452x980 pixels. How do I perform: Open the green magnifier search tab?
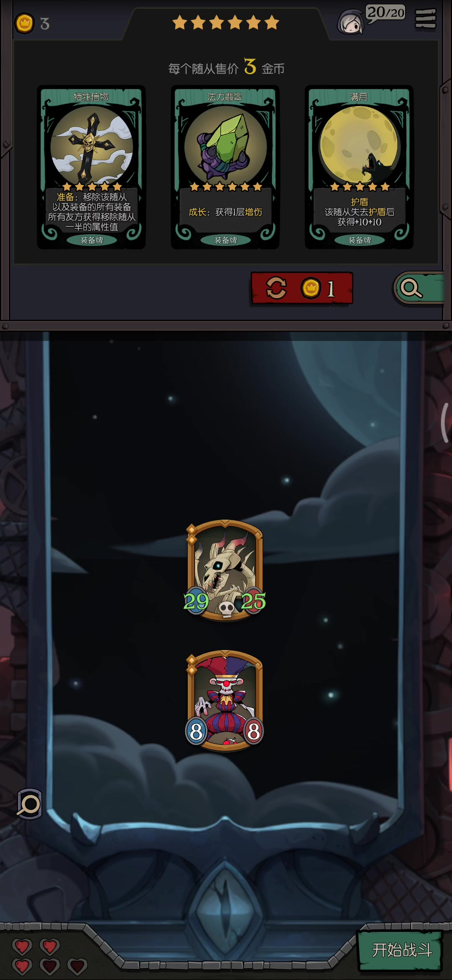[419, 288]
